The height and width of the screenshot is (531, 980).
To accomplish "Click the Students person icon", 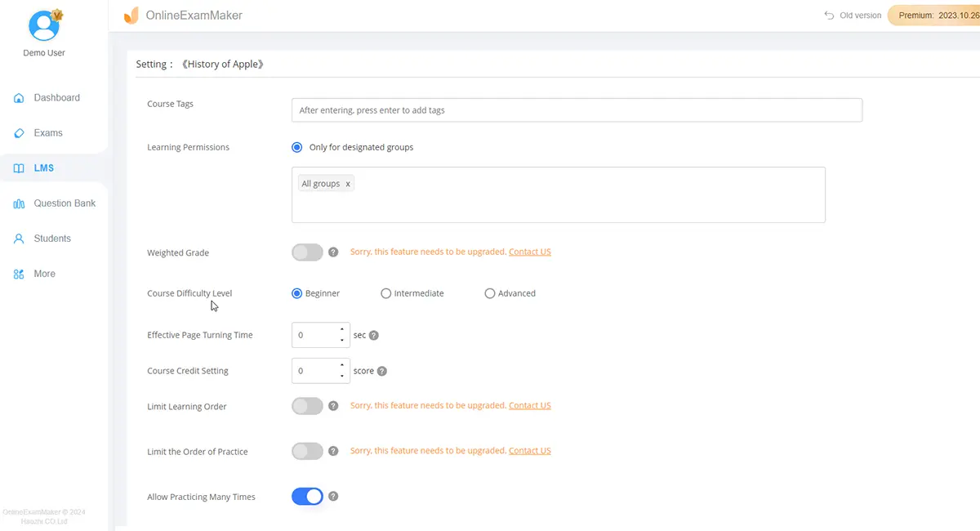I will click(19, 239).
